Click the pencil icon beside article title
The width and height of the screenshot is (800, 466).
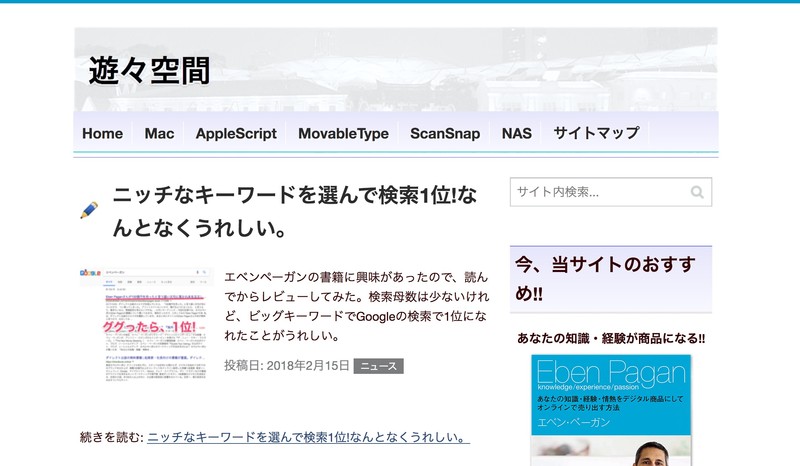(89, 210)
